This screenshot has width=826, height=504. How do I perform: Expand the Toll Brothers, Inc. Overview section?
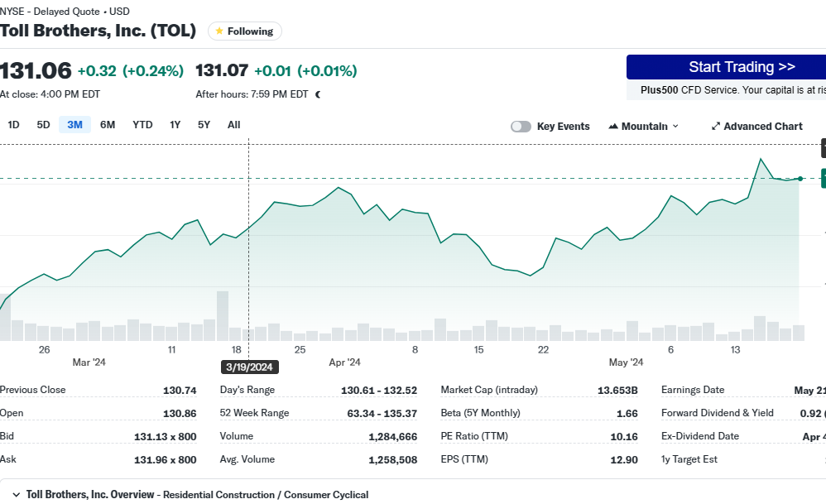coord(16,494)
